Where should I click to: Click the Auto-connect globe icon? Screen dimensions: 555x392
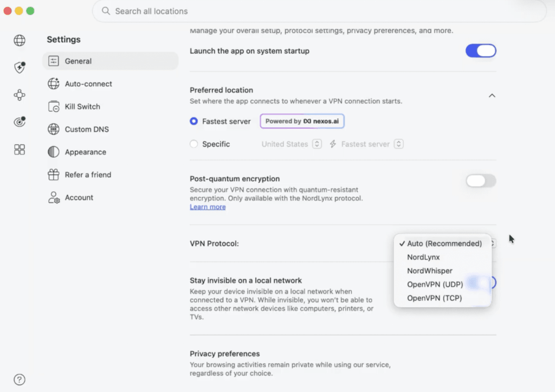click(x=54, y=83)
